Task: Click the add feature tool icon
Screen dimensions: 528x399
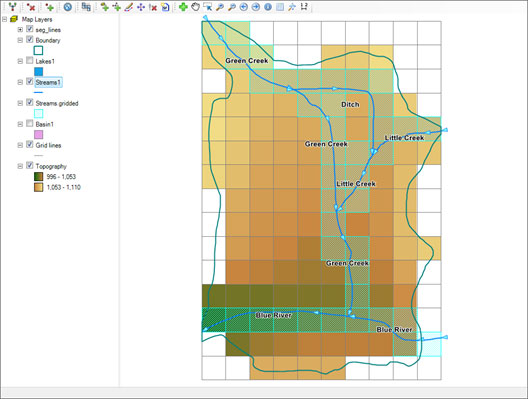Action: point(105,7)
